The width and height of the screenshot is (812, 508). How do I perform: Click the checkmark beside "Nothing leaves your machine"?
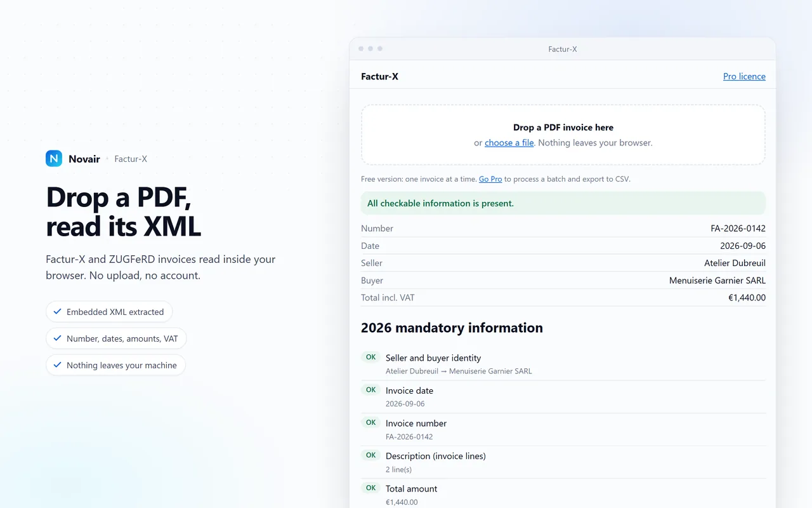[57, 365]
